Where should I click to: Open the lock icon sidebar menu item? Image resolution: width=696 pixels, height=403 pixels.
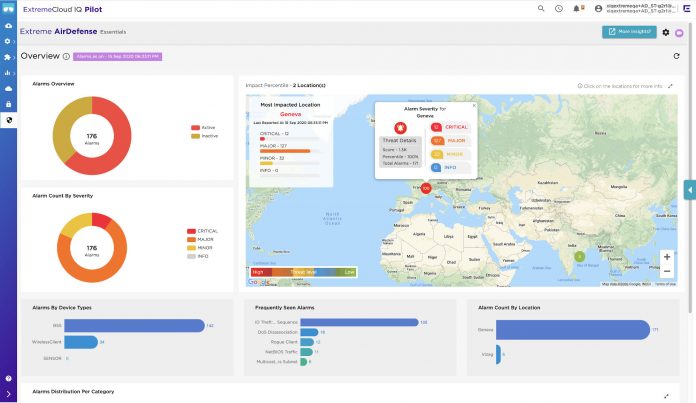coord(9,104)
